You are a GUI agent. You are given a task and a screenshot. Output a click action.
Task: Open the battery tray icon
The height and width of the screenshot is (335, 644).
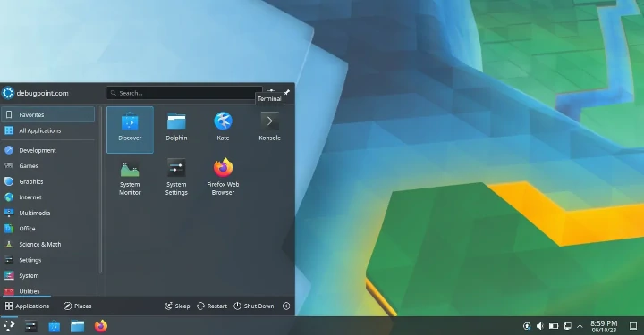(x=554, y=326)
